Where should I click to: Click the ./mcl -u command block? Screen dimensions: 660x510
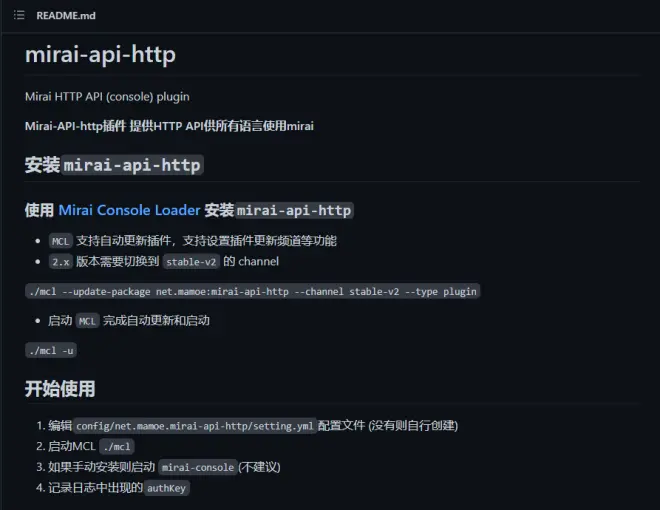(x=51, y=350)
